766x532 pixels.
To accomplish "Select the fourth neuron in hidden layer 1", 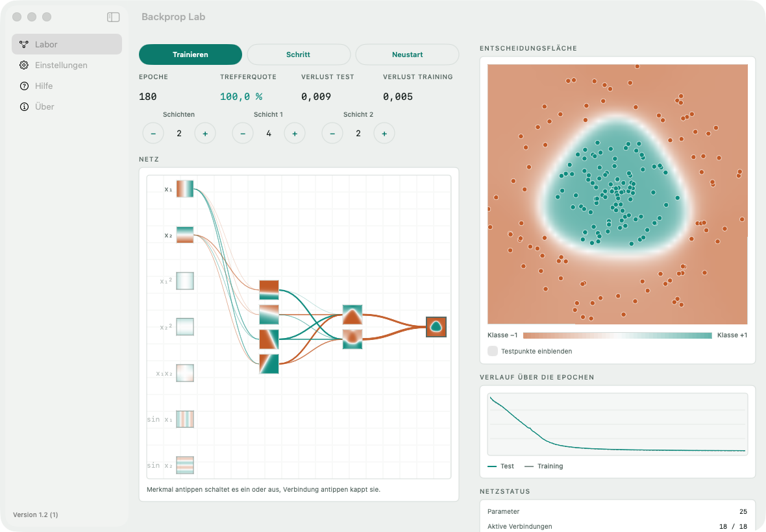I will (269, 364).
